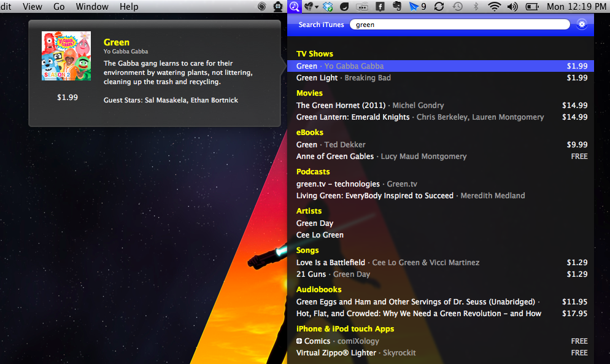The height and width of the screenshot is (364, 610).
Task: Open the swirl spiral menu bar icon
Action: (262, 6)
